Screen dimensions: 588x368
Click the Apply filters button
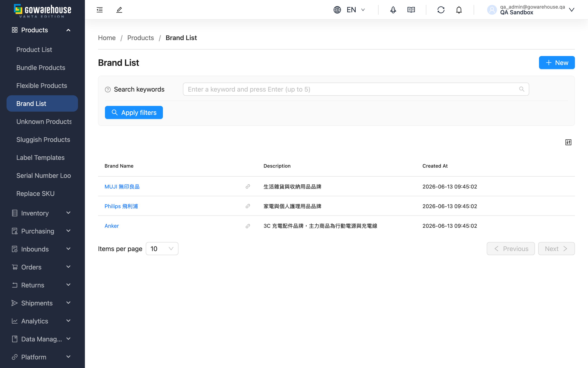click(134, 112)
